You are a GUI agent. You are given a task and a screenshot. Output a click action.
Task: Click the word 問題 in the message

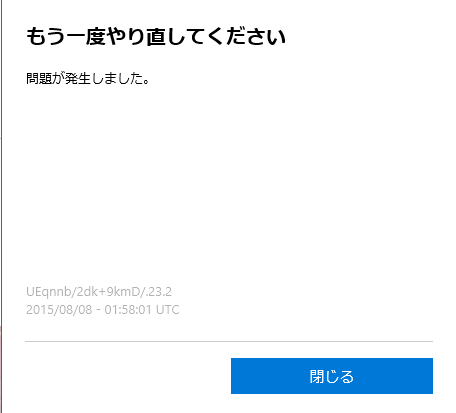click(x=39, y=79)
